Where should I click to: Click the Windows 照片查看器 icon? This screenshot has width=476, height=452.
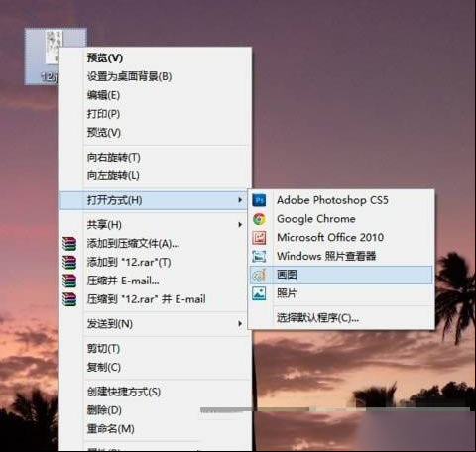(259, 256)
